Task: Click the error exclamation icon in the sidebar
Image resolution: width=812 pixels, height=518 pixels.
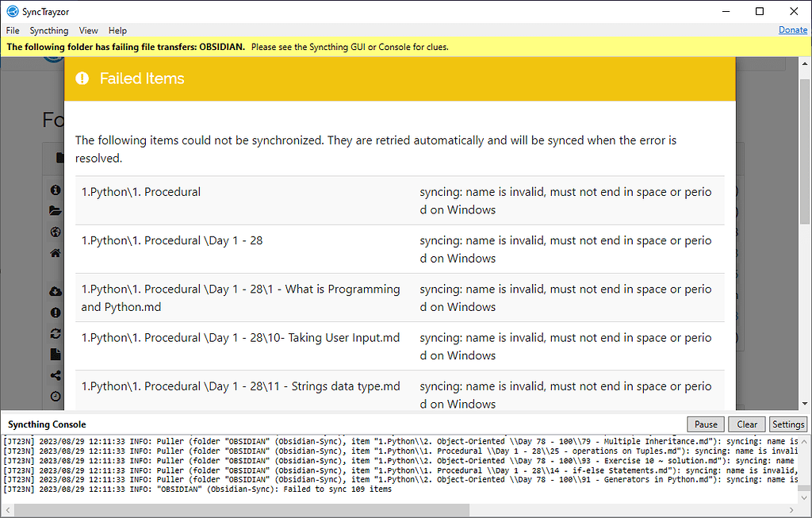Action: click(x=55, y=312)
